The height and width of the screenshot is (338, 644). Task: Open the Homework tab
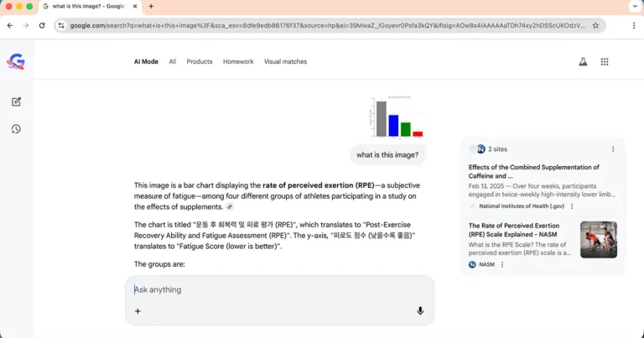tap(238, 61)
